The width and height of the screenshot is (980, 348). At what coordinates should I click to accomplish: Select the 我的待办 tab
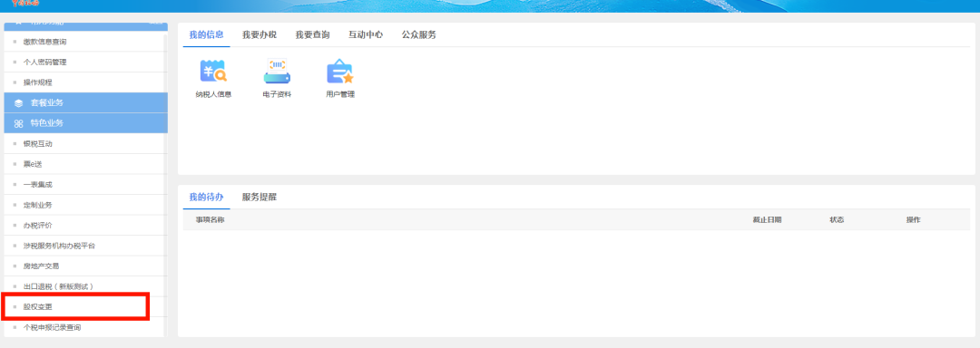click(x=206, y=197)
